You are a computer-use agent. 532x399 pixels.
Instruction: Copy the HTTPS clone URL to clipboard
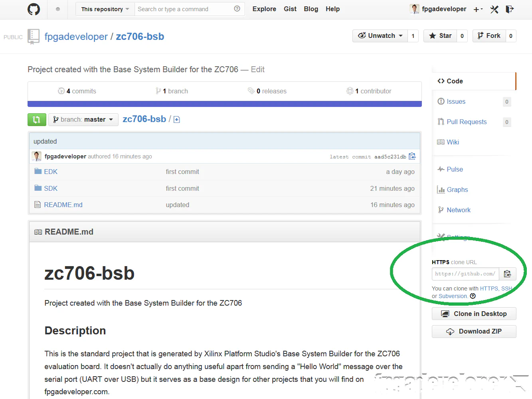click(x=507, y=274)
